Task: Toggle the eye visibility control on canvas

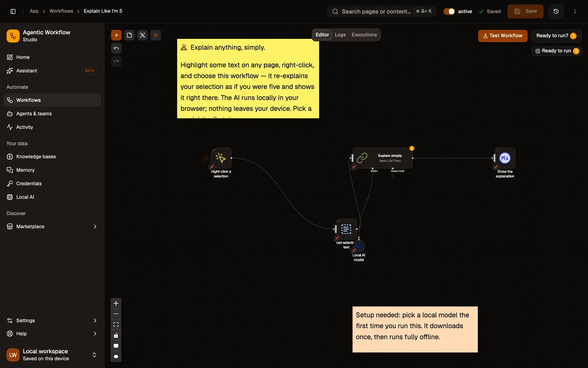Action: (x=116, y=357)
